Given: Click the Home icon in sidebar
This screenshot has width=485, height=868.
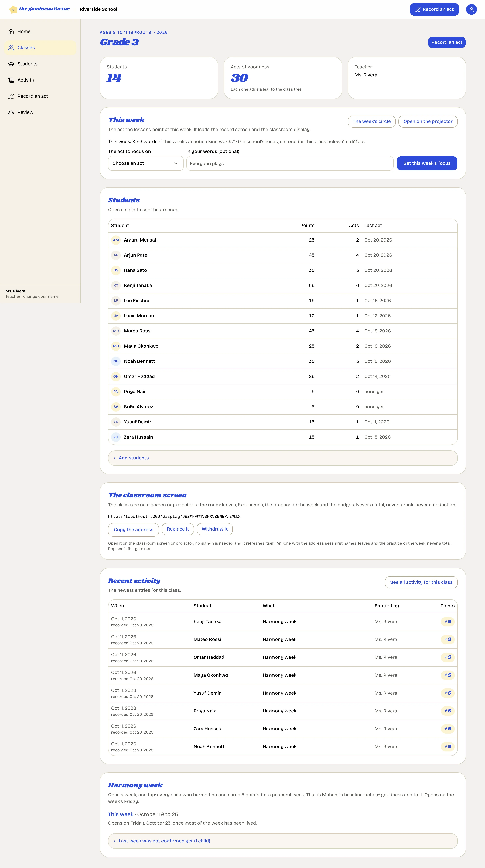Looking at the screenshot, I should (11, 32).
